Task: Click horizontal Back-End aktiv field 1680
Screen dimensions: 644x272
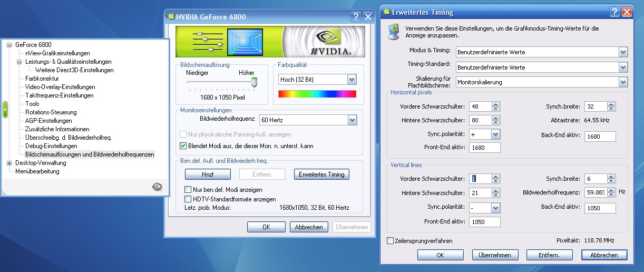Action: coord(600,137)
